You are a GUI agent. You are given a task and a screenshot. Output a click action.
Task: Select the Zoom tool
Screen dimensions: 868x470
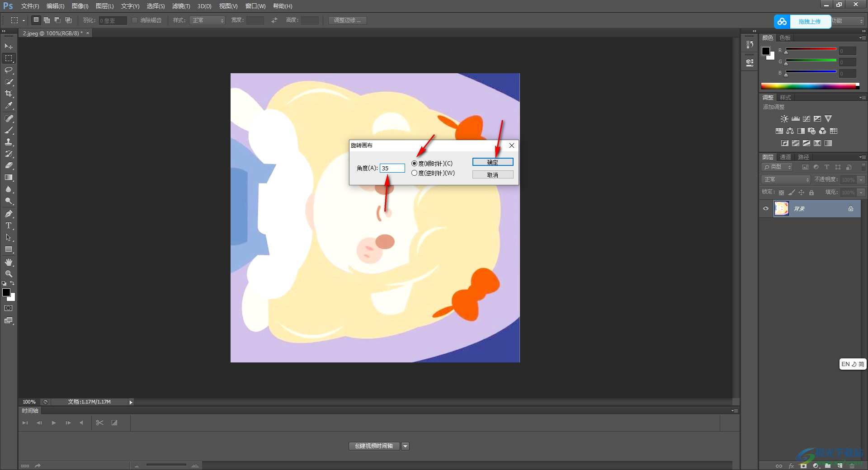click(x=9, y=274)
